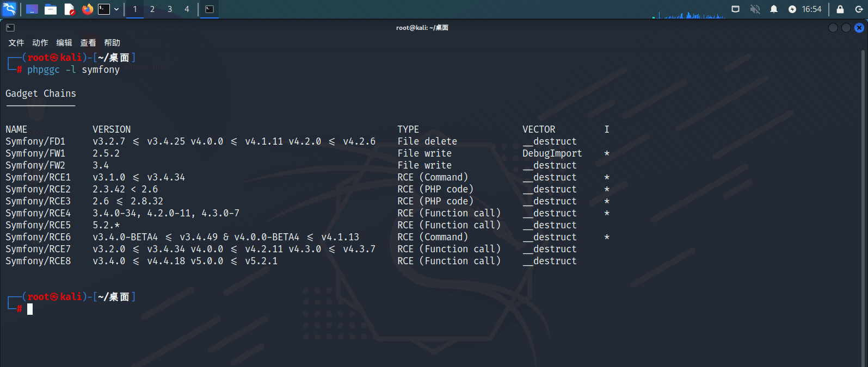Viewport: 868px width, 367px height.
Task: Click the power manager icon
Action: click(x=792, y=9)
